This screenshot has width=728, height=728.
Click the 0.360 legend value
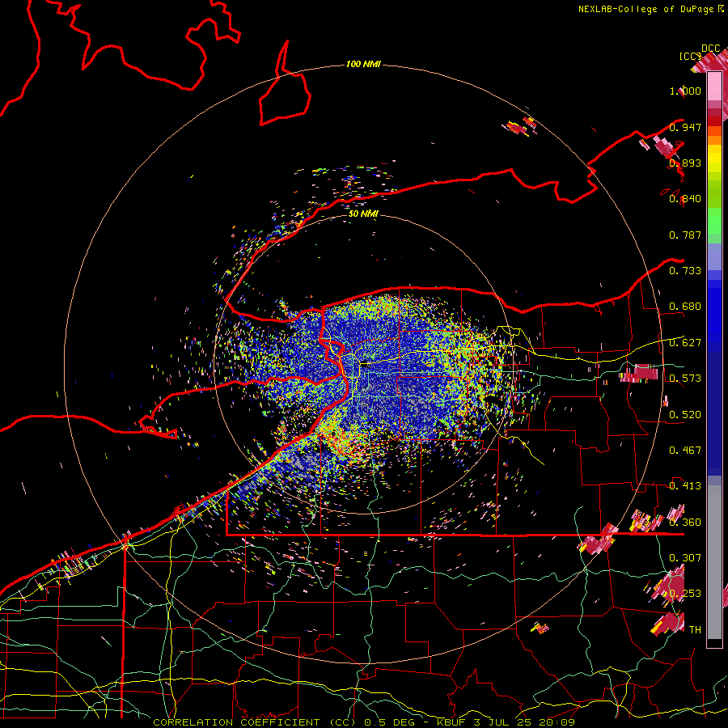coord(685,523)
